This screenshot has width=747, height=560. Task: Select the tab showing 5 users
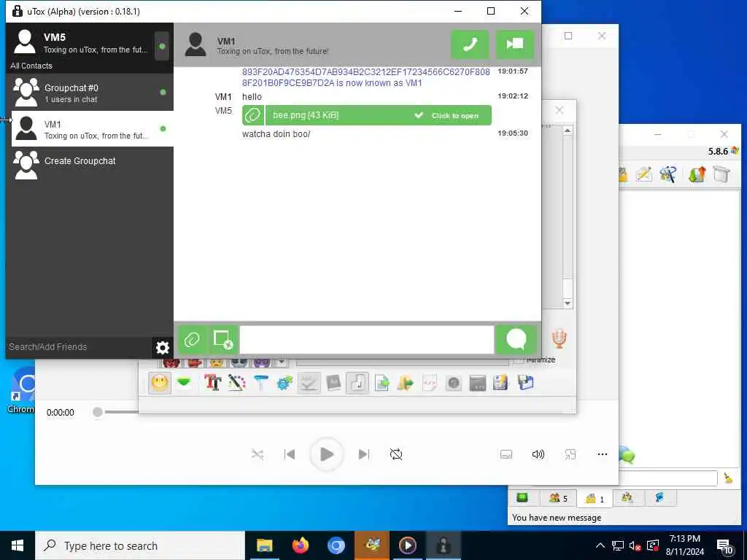(558, 498)
